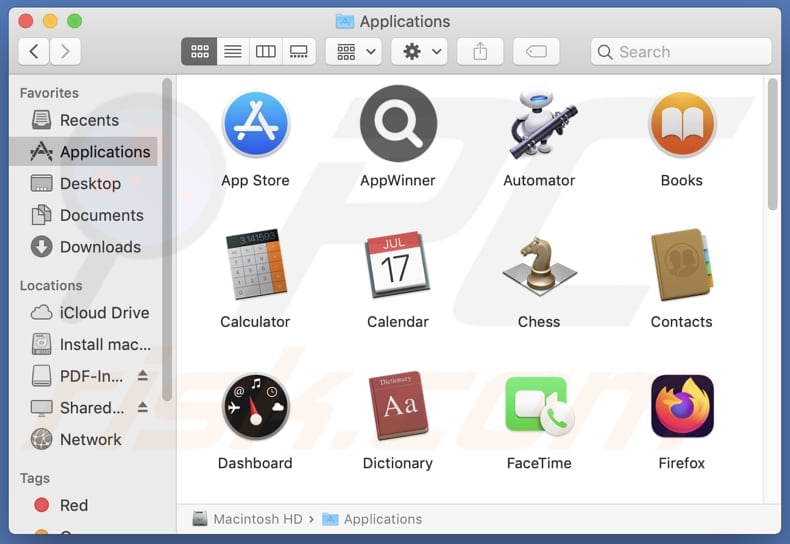This screenshot has height=544, width=790.
Task: Open the group-by arrangement dropdown
Action: point(354,51)
